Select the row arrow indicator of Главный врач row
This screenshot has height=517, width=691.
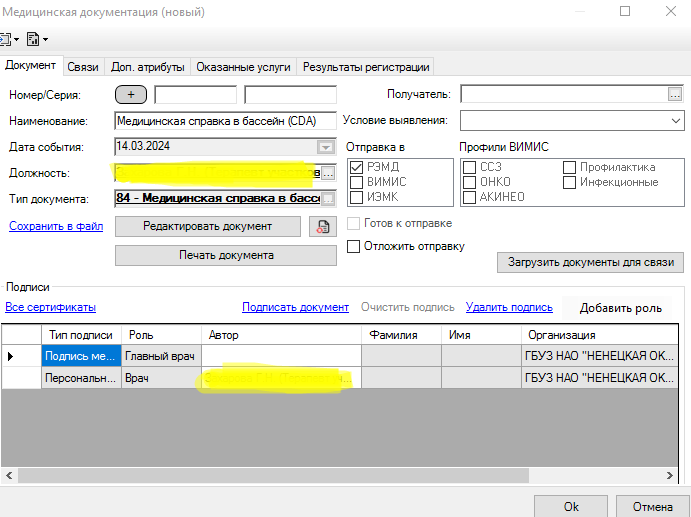point(11,356)
